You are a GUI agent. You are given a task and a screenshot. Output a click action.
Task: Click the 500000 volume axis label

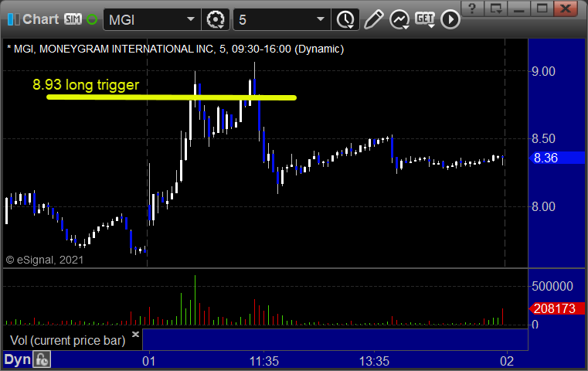click(x=552, y=287)
